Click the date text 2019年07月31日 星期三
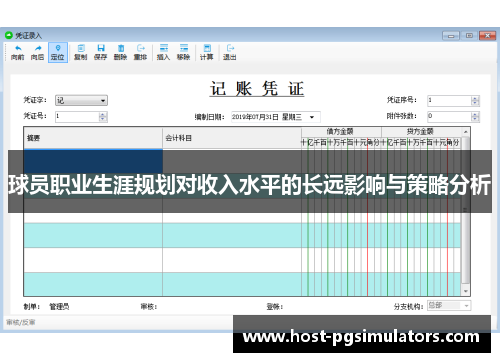Screen dimensions: 500x362 click(x=267, y=117)
